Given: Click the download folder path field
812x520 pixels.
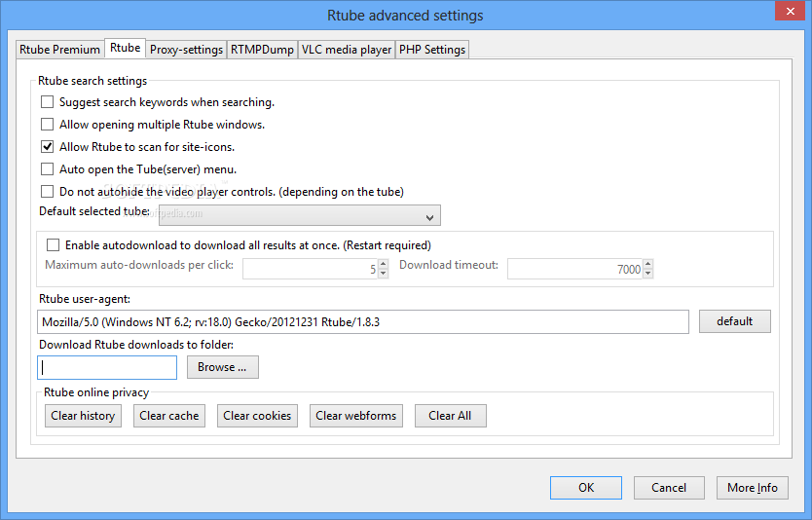Looking at the screenshot, I should point(107,367).
